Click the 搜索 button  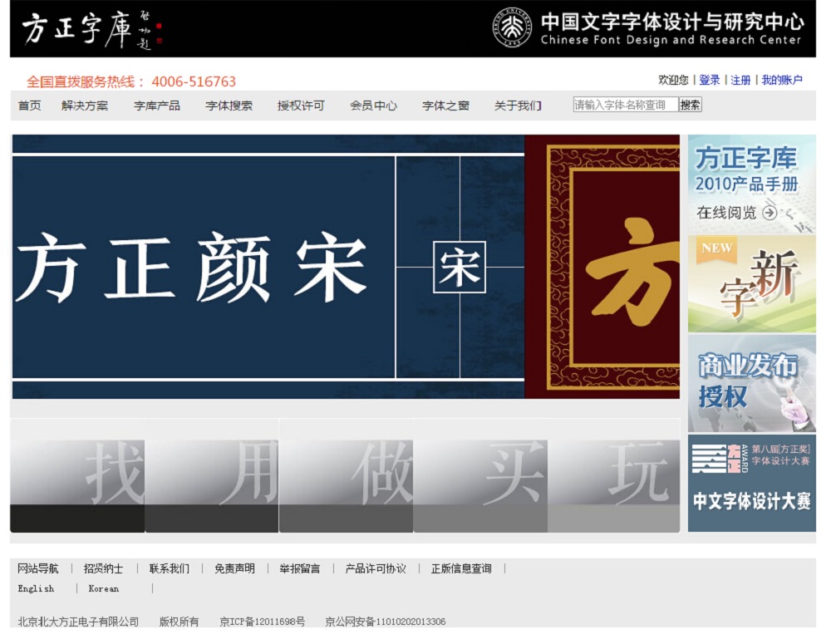click(691, 105)
